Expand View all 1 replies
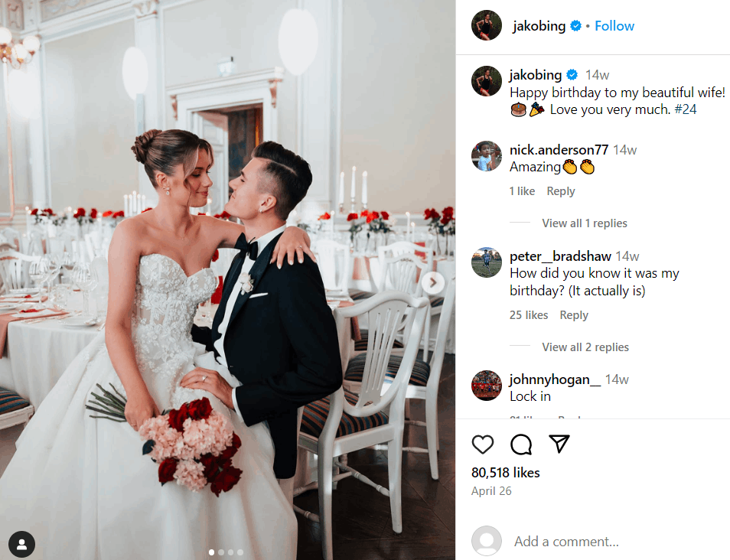This screenshot has height=560, width=730. [x=585, y=223]
